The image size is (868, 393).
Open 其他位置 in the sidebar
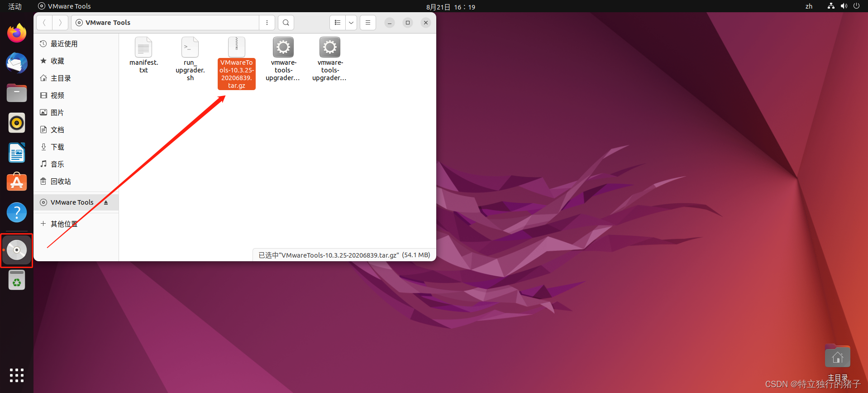pyautogui.click(x=76, y=224)
